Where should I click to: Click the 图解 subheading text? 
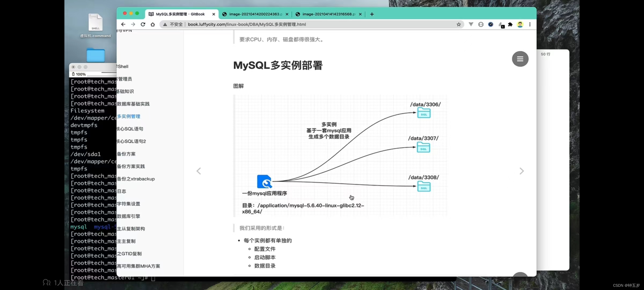238,86
